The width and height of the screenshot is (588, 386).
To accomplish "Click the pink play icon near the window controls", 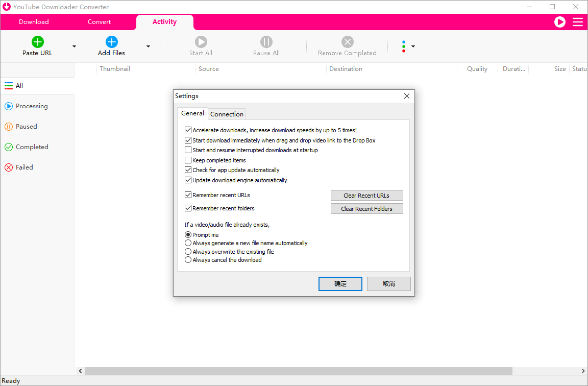I will tap(560, 22).
